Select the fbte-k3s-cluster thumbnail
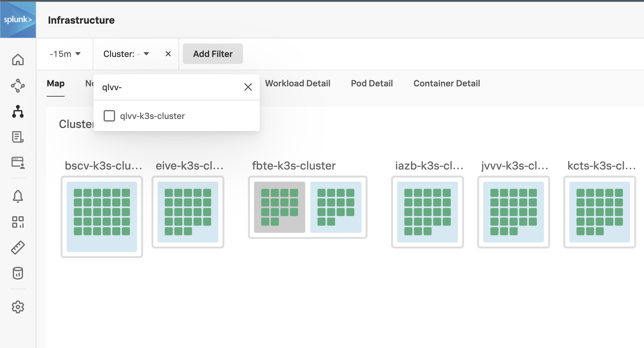The height and width of the screenshot is (348, 644). tap(307, 207)
